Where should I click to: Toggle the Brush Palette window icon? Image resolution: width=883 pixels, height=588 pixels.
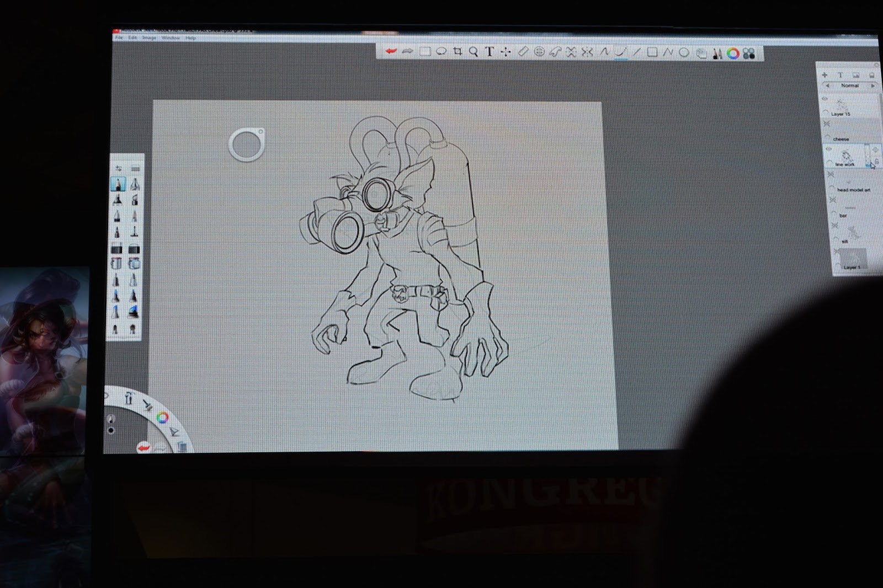(717, 54)
